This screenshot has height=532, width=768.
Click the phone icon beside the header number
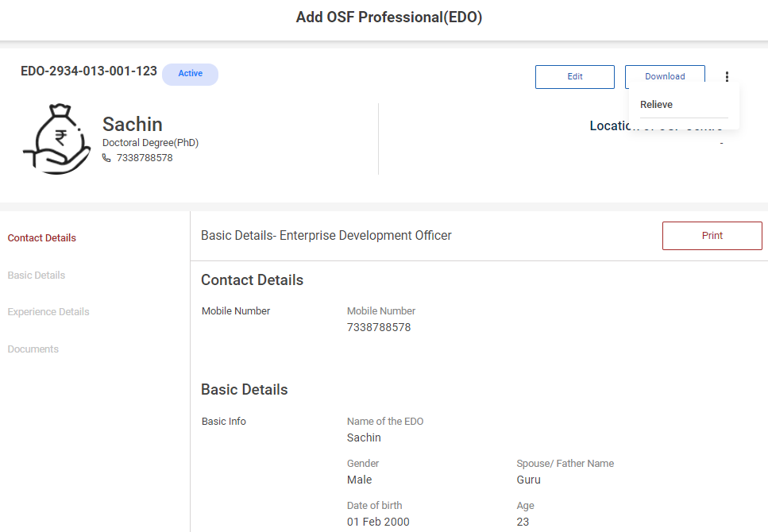pyautogui.click(x=107, y=158)
